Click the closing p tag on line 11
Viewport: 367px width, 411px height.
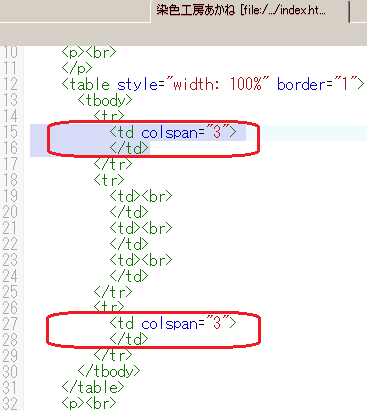click(77, 68)
